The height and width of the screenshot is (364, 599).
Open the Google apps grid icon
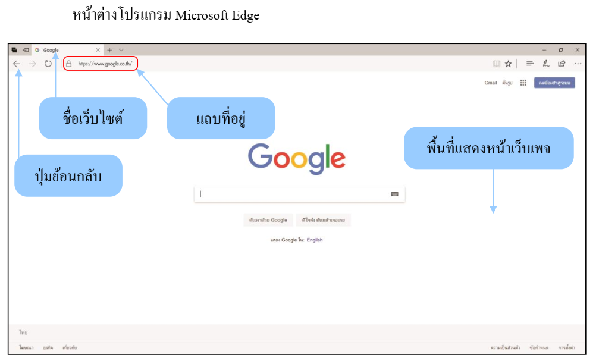[524, 83]
